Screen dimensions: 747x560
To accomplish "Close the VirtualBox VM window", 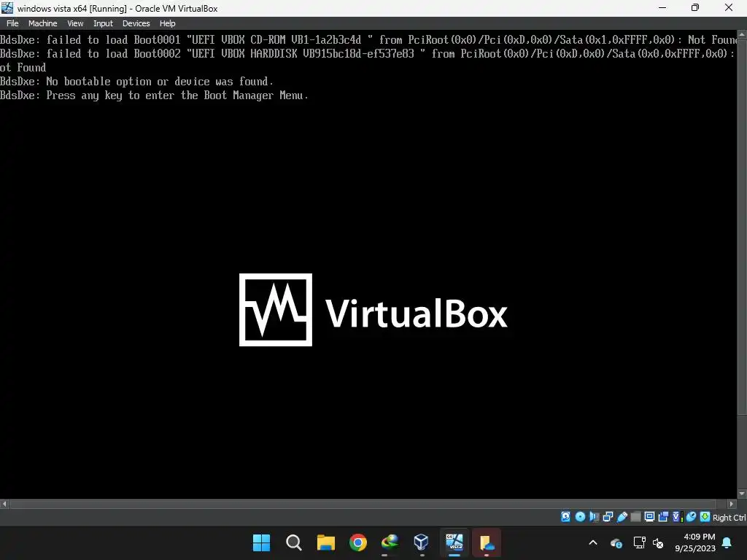I will pyautogui.click(x=729, y=7).
